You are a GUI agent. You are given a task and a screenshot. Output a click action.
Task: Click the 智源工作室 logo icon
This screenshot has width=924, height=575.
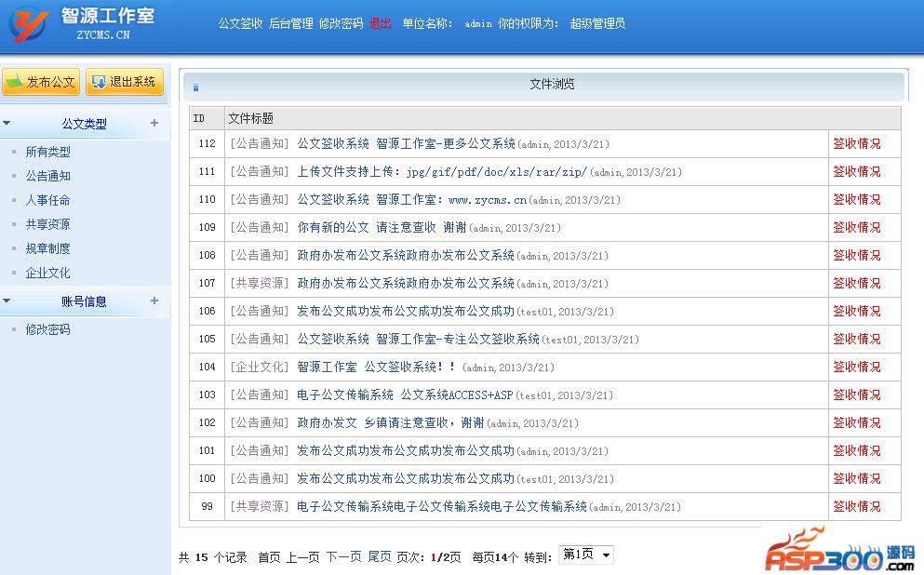click(28, 24)
